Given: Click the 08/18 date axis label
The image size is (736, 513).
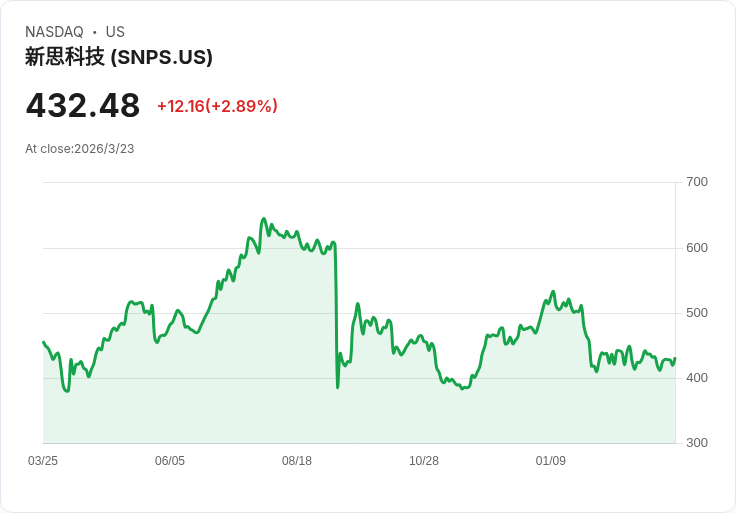Looking at the screenshot, I should [x=297, y=461].
